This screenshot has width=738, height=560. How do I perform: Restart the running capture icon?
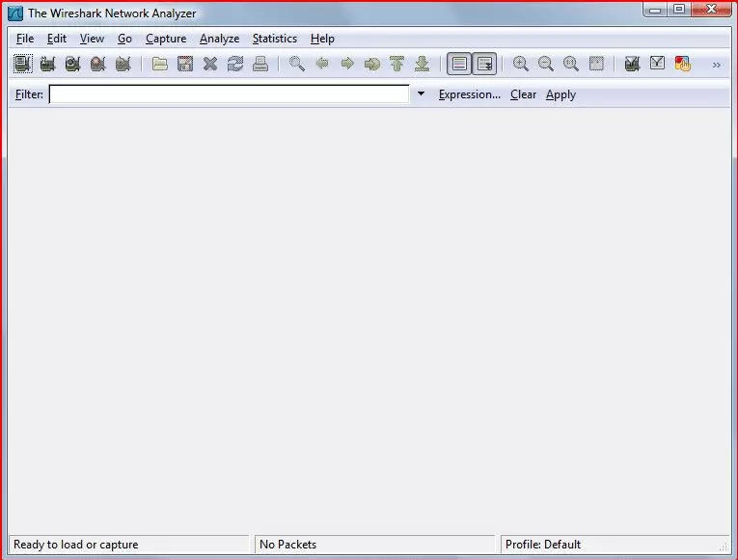point(123,64)
